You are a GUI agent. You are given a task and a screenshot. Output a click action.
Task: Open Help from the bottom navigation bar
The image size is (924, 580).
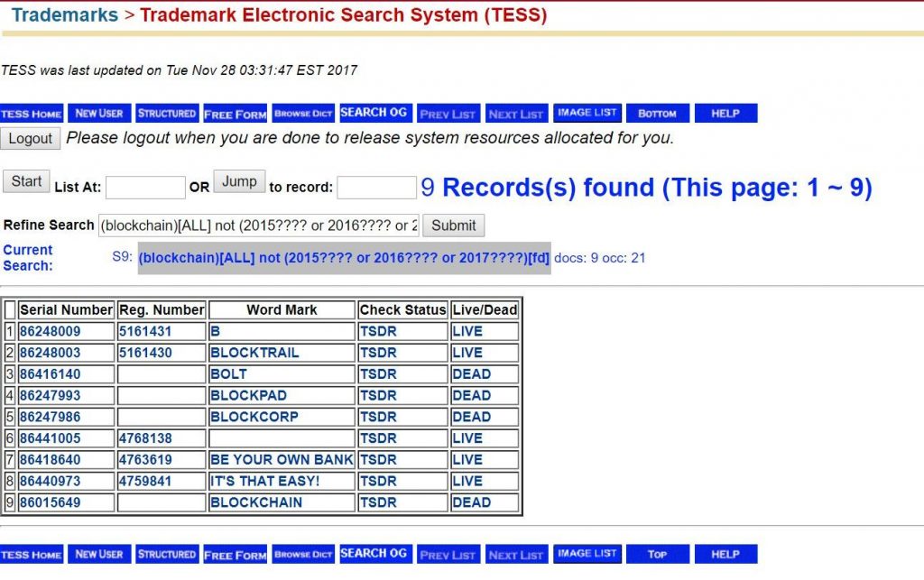(x=725, y=554)
